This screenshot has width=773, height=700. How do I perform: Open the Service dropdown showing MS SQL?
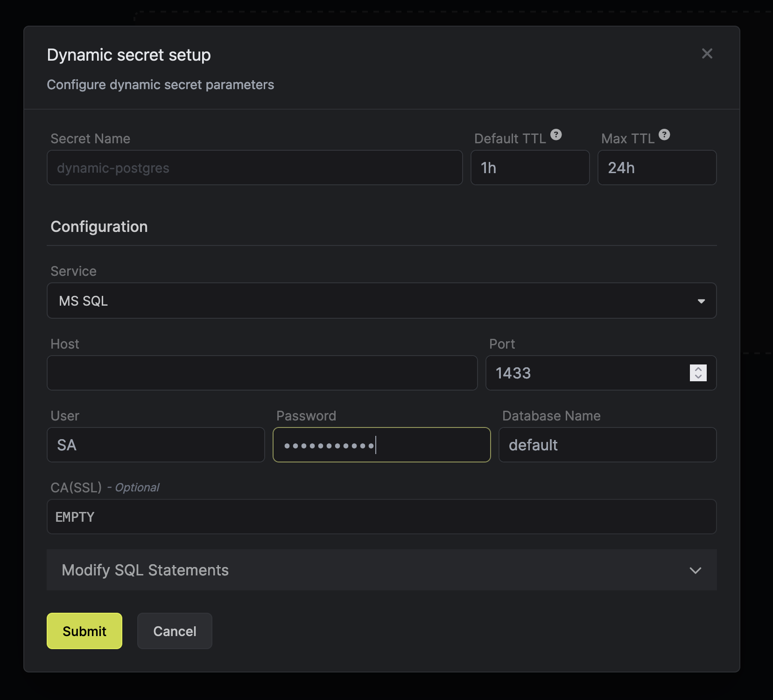[382, 301]
